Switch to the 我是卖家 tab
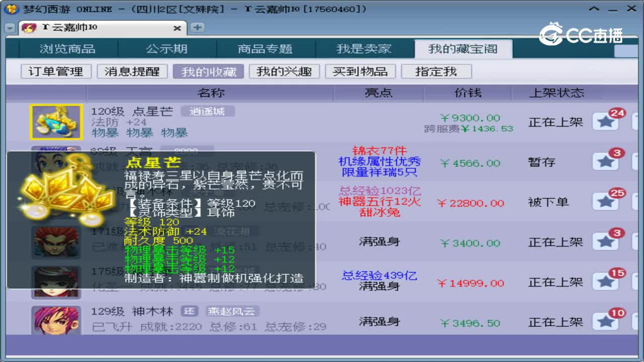The image size is (644, 362). coord(364,49)
